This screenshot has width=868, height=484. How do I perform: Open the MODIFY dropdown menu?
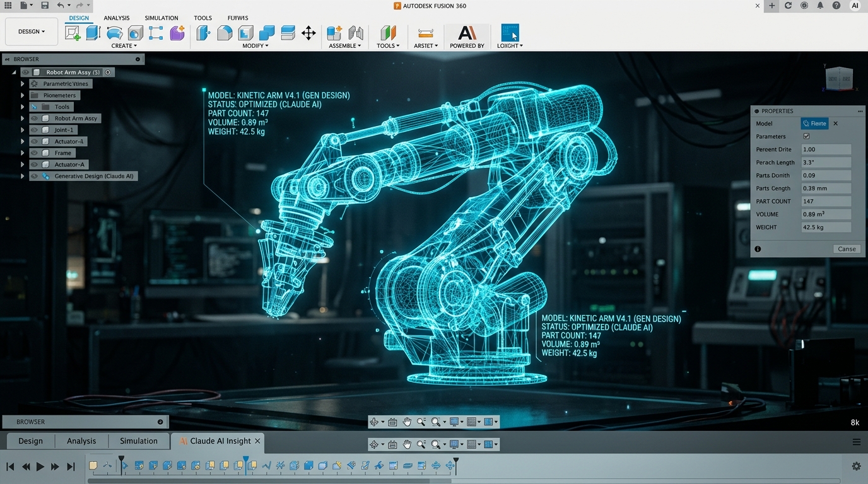255,46
